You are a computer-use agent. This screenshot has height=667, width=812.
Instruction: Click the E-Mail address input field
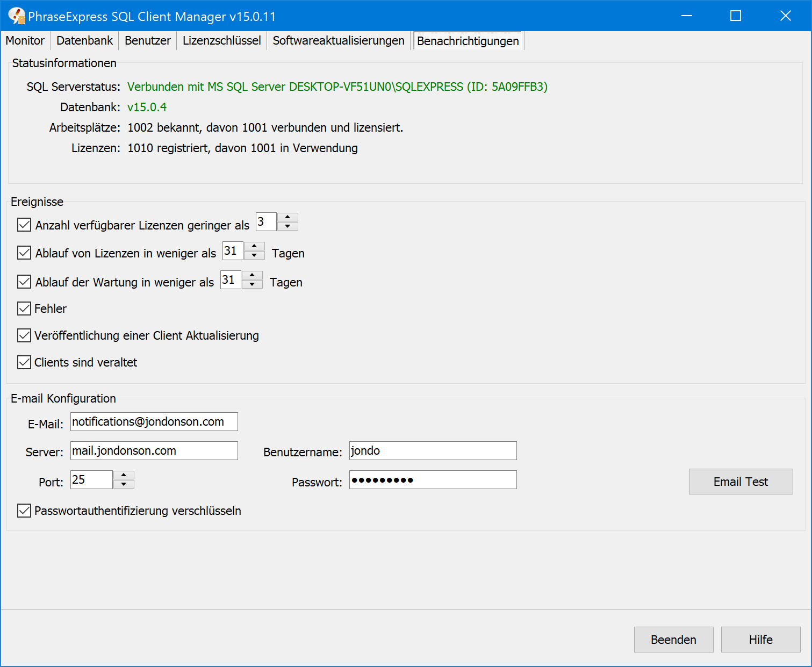tap(154, 421)
